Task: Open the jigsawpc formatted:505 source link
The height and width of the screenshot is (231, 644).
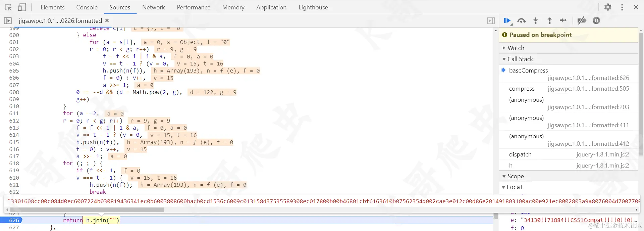Action: [588, 89]
